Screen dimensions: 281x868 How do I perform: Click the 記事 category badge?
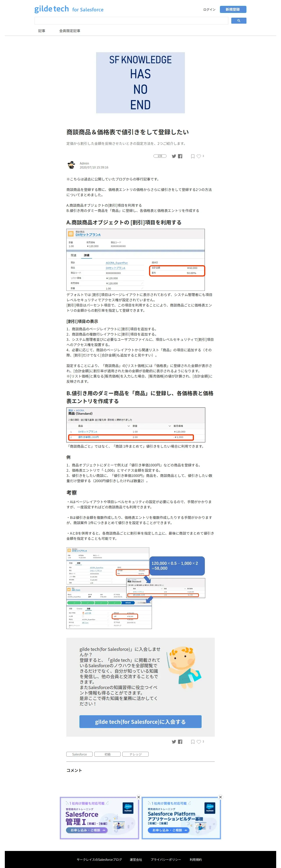(x=160, y=156)
